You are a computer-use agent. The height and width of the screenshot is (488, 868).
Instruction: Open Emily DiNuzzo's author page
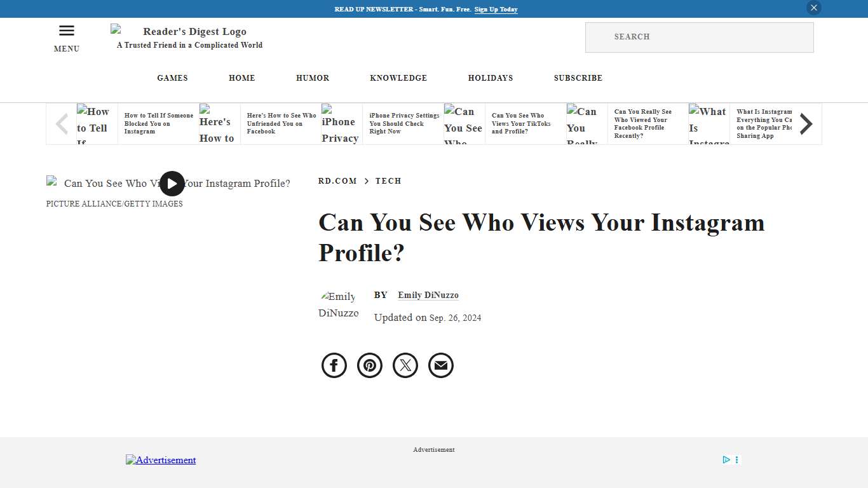428,295
